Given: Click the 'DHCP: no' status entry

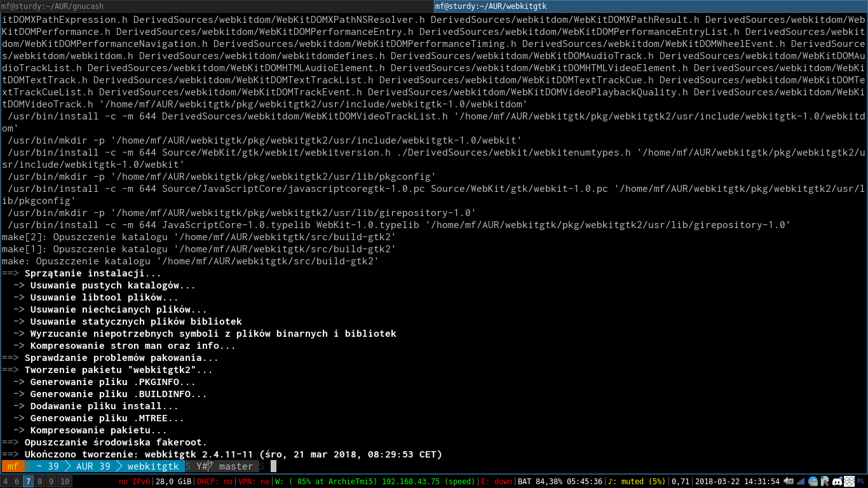Looking at the screenshot, I should pos(215,482).
